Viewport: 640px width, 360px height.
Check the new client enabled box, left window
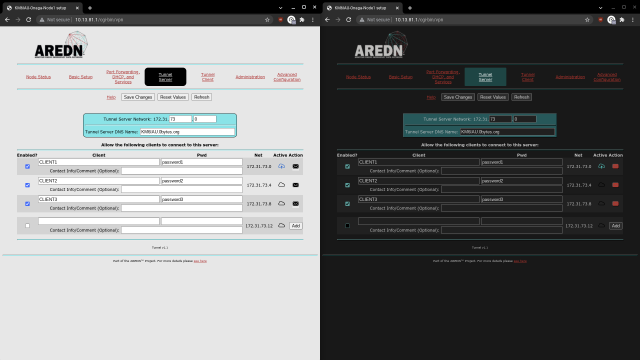[x=27, y=225]
